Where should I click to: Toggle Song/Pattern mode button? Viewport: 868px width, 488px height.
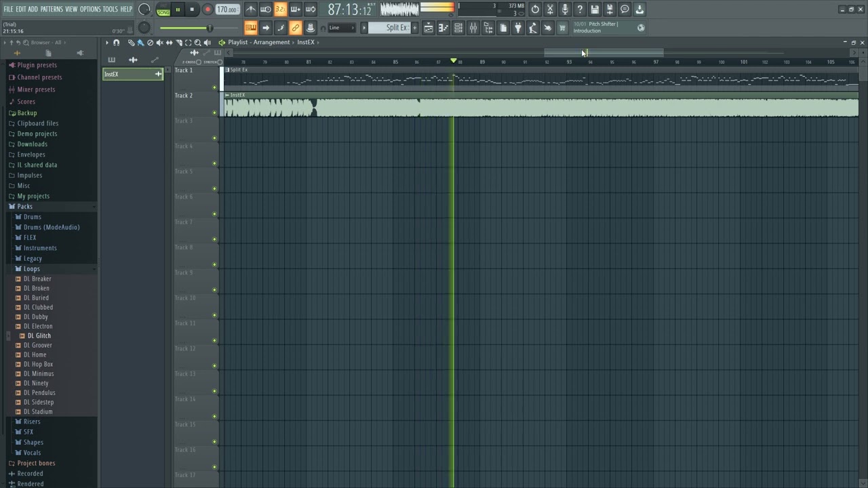point(163,9)
